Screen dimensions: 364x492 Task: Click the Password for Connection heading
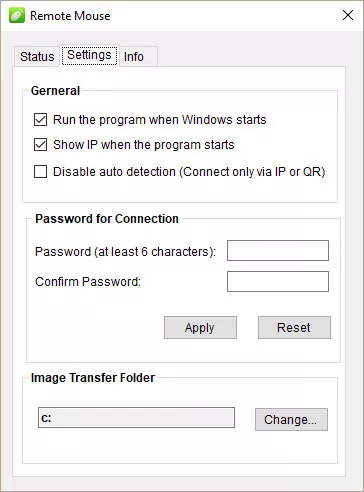pos(107,219)
